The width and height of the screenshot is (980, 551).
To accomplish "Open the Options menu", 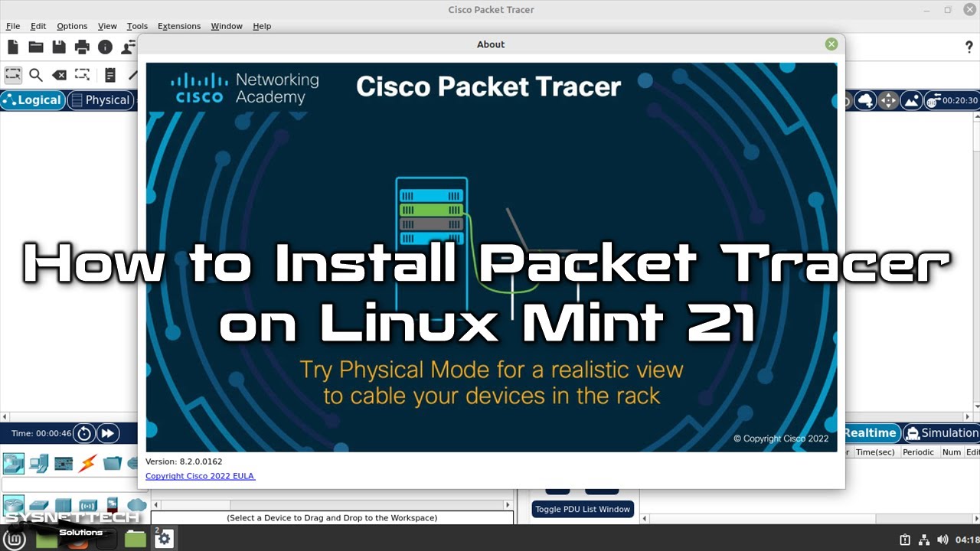I will coord(72,26).
